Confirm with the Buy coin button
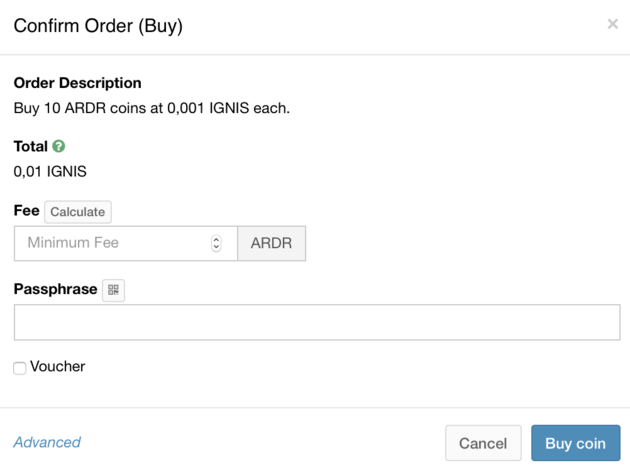 click(x=575, y=443)
